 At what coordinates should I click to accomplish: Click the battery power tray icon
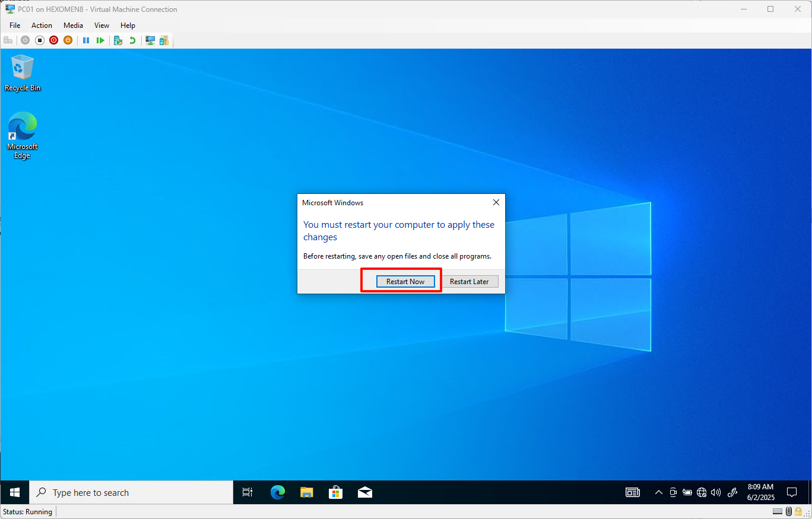[x=687, y=492]
